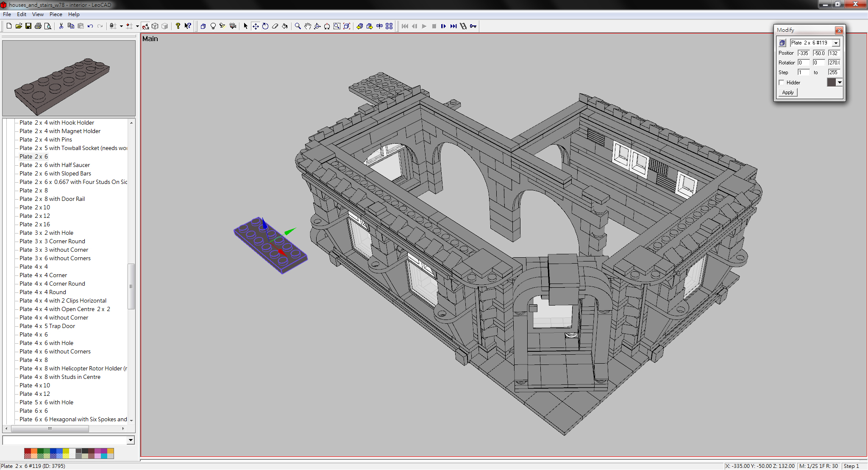
Task: Activate the Pan tool
Action: [308, 26]
